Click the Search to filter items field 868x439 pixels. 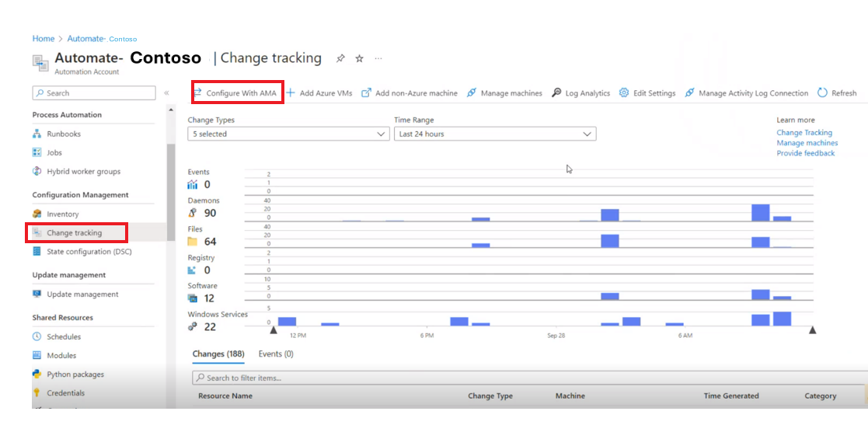coord(528,378)
